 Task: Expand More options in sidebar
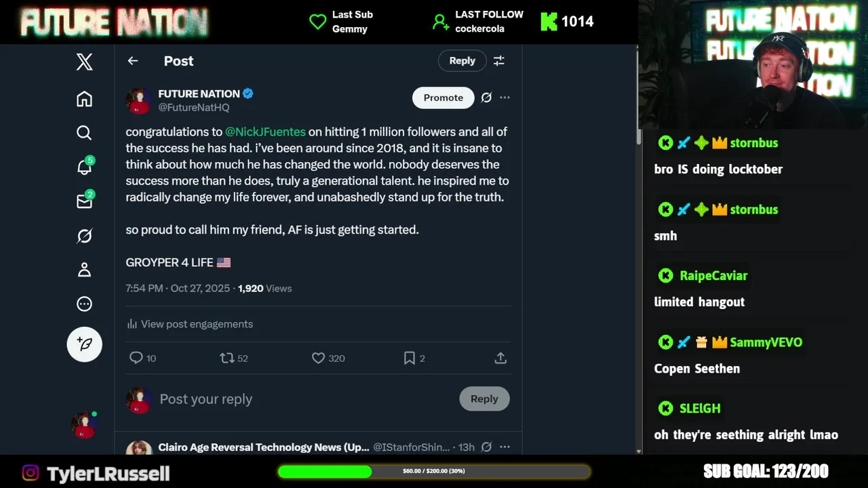click(x=84, y=304)
